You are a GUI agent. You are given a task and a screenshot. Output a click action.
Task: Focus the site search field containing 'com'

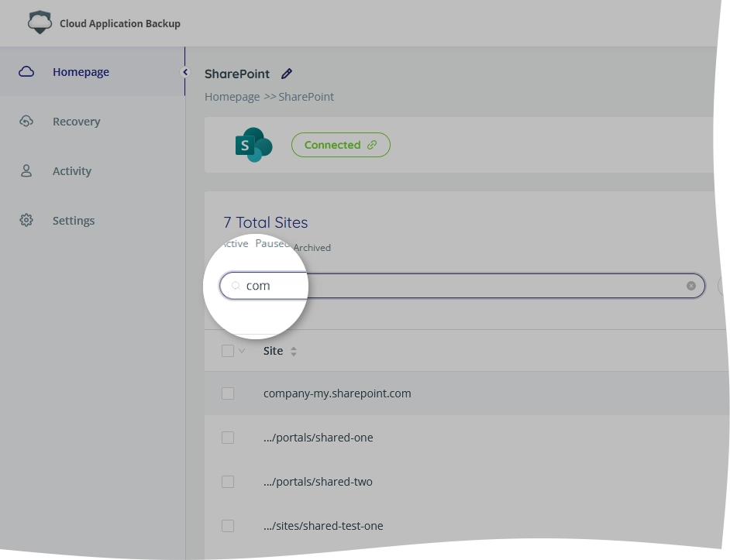click(x=462, y=286)
